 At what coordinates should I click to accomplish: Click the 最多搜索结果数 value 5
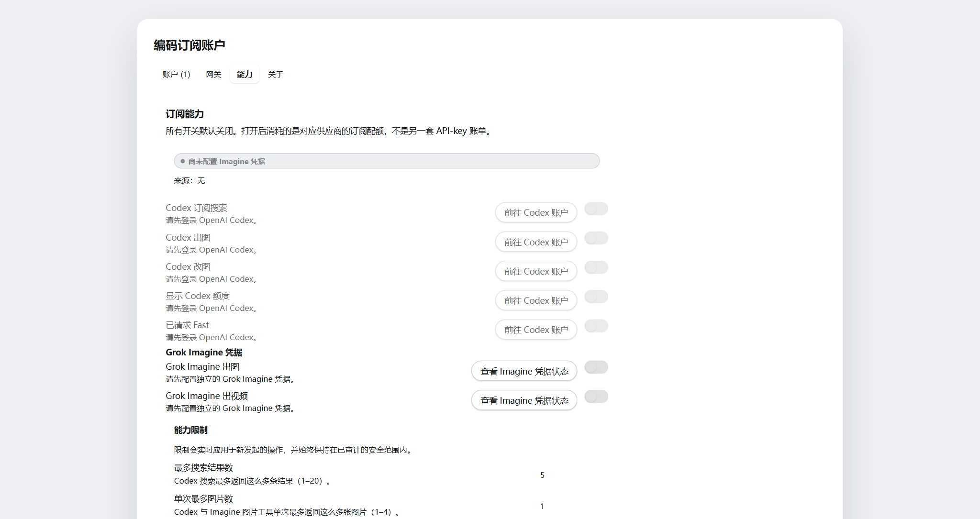[542, 475]
